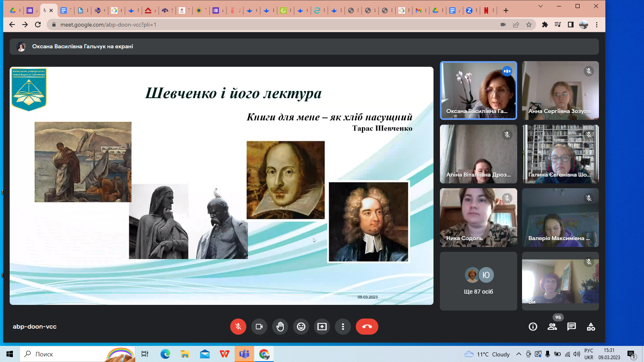This screenshot has width=644, height=362.
Task: Open more options three-dot menu
Action: (x=343, y=327)
